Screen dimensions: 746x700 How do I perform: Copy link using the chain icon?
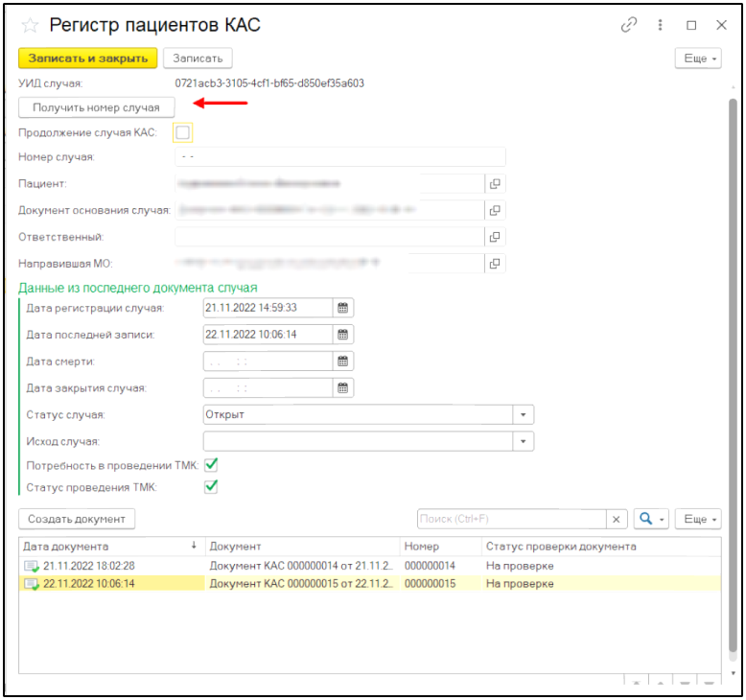click(629, 26)
